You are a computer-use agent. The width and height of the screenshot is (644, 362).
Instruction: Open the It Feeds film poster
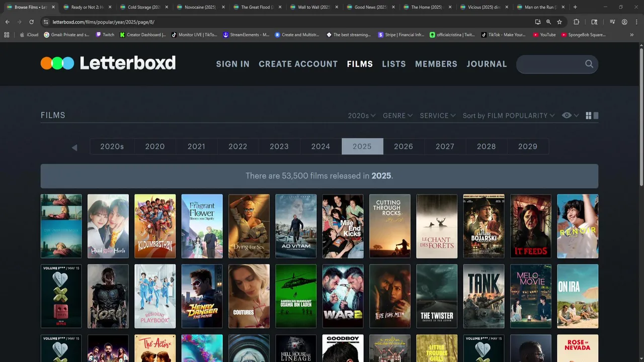click(531, 226)
